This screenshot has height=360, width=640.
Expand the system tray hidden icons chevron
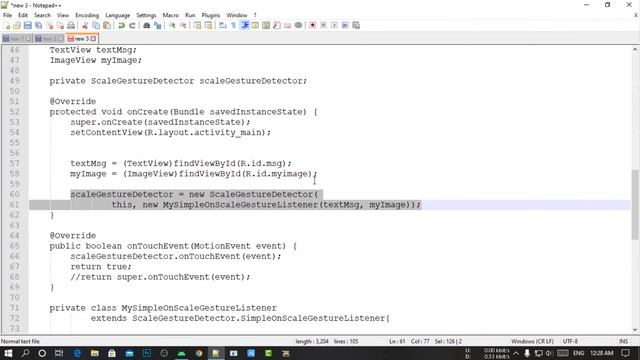coord(516,353)
